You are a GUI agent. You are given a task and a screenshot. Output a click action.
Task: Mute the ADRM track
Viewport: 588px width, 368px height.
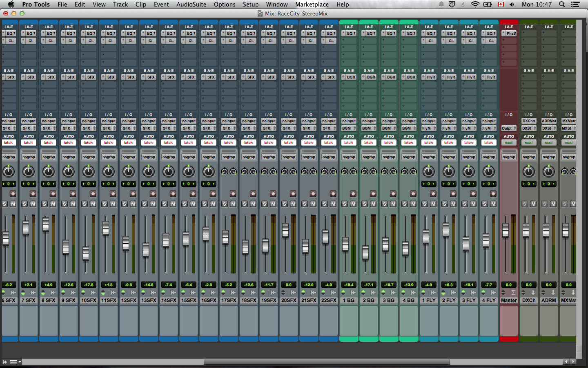[553, 204]
